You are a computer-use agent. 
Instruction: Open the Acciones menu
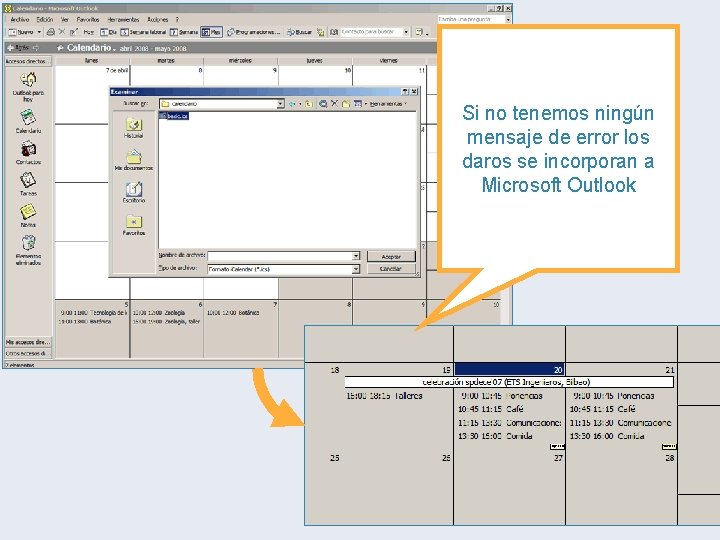[158, 19]
